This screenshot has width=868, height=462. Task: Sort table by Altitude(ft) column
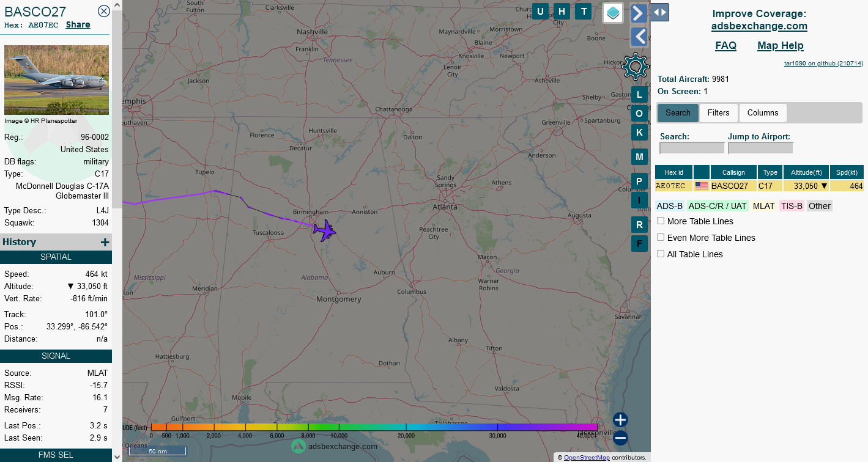coord(806,172)
